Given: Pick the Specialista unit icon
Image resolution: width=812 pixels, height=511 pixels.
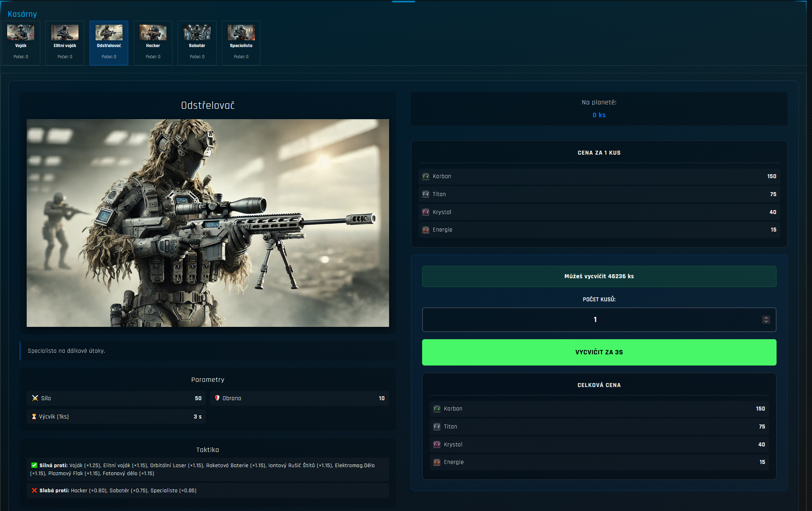Looking at the screenshot, I should coord(241,33).
